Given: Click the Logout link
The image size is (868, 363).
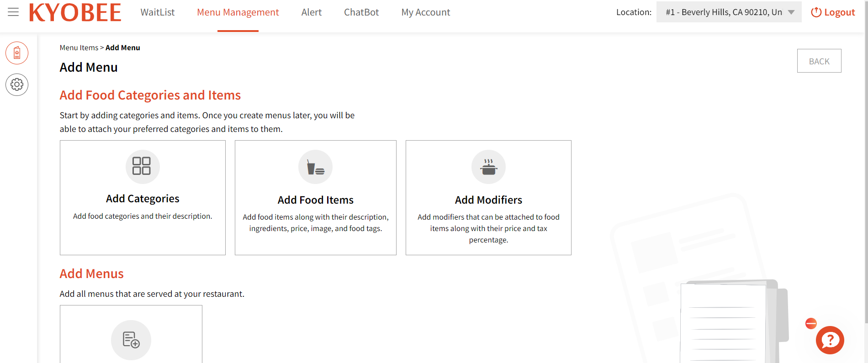Looking at the screenshot, I should pyautogui.click(x=840, y=12).
